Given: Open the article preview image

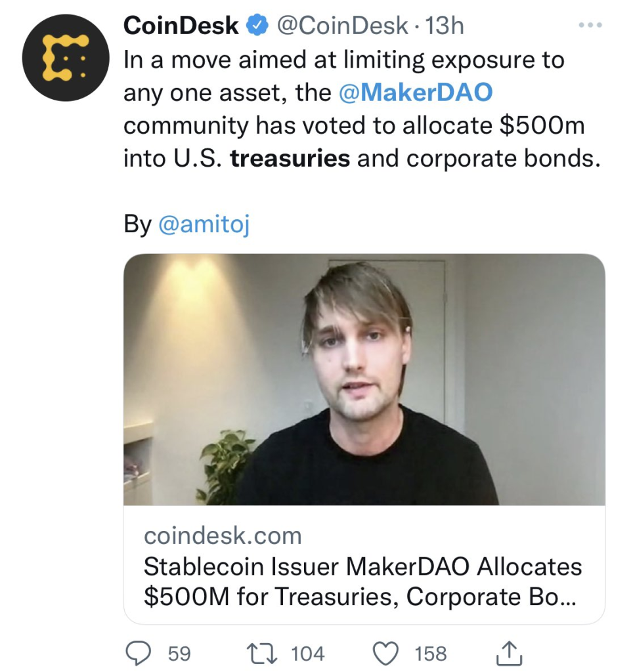Looking at the screenshot, I should (x=364, y=379).
